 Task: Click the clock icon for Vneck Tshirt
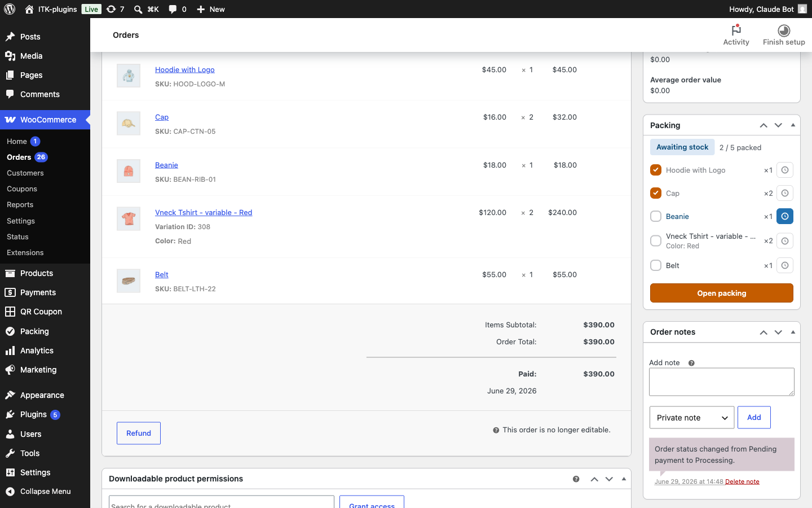click(x=785, y=241)
